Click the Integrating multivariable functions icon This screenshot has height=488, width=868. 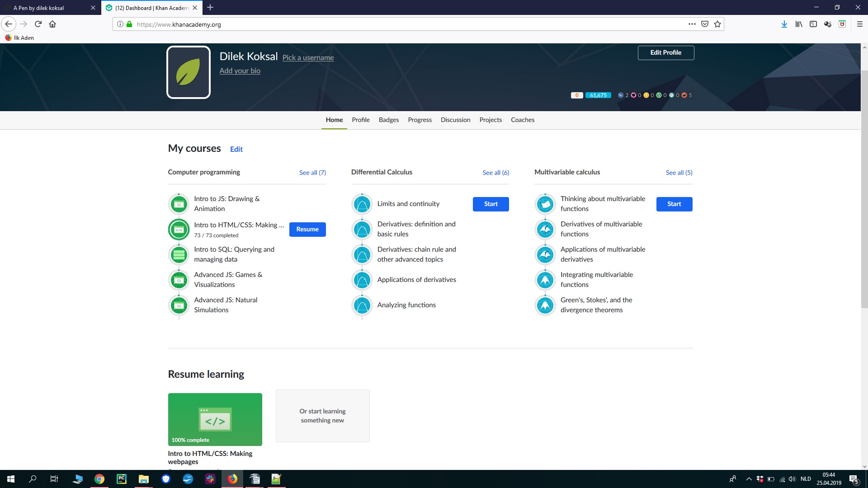pos(545,280)
